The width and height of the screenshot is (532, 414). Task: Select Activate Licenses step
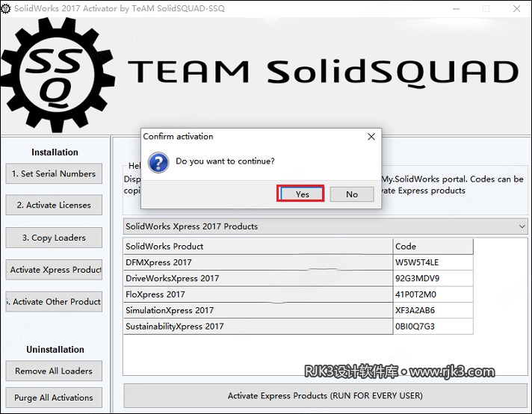coord(54,205)
